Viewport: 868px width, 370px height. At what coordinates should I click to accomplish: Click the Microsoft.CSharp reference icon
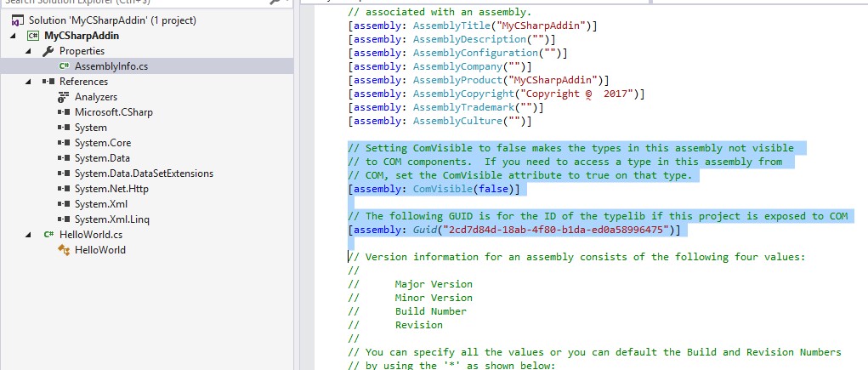[64, 112]
